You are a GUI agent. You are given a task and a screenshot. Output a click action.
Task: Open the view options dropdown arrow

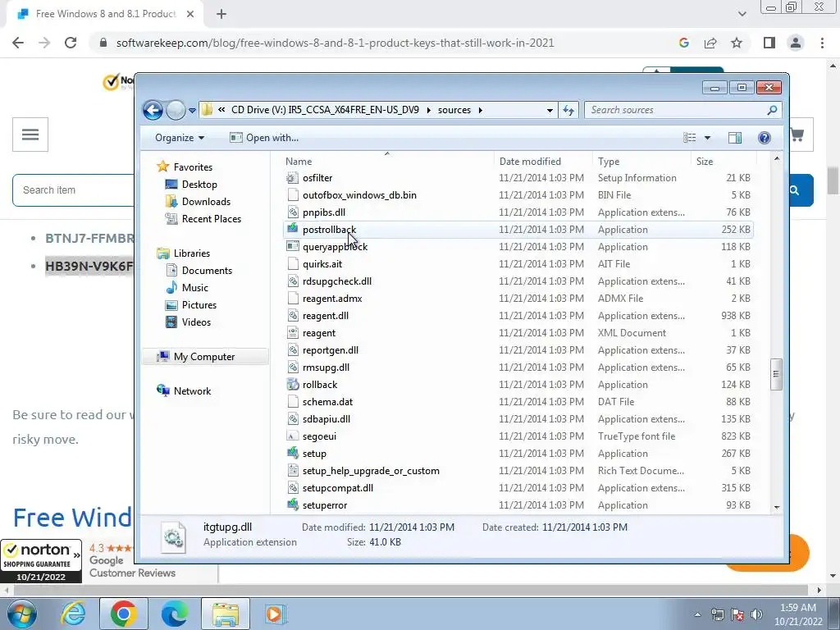(x=707, y=138)
